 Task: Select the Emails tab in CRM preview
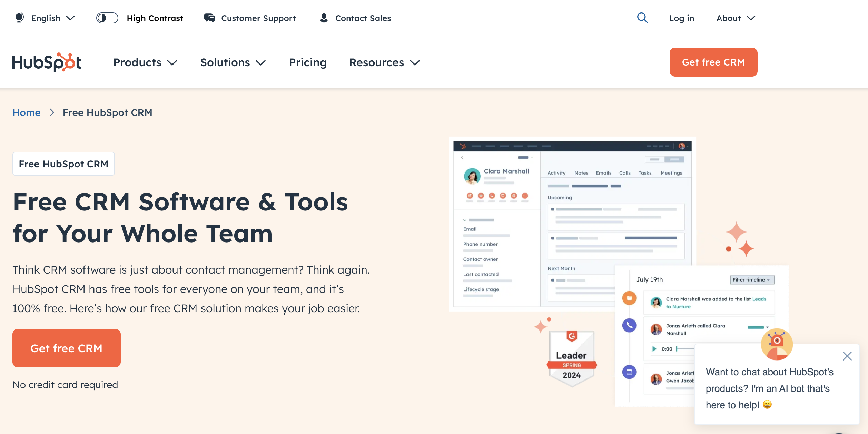pyautogui.click(x=604, y=173)
